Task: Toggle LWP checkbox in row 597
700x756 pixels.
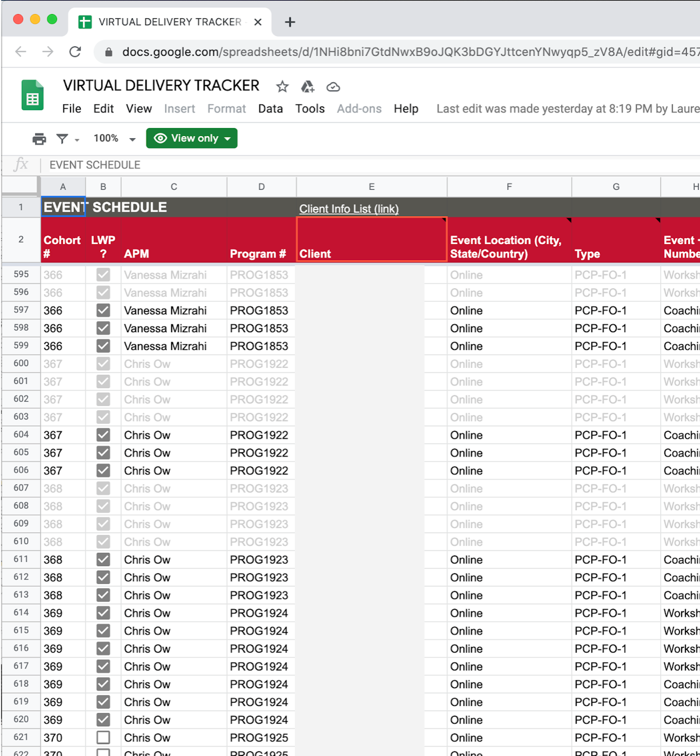Action: [103, 310]
